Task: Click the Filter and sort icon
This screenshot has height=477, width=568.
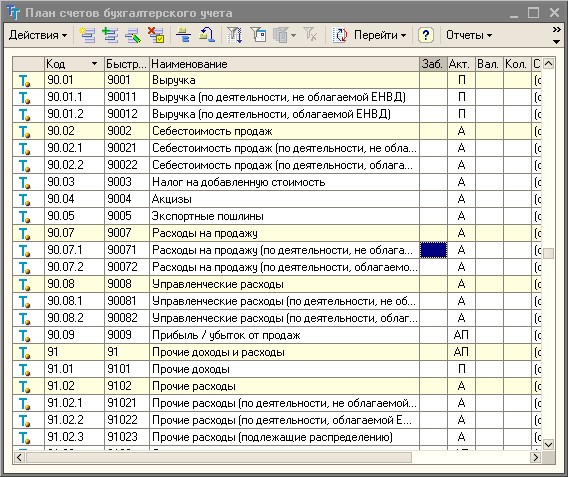Action: pos(234,35)
